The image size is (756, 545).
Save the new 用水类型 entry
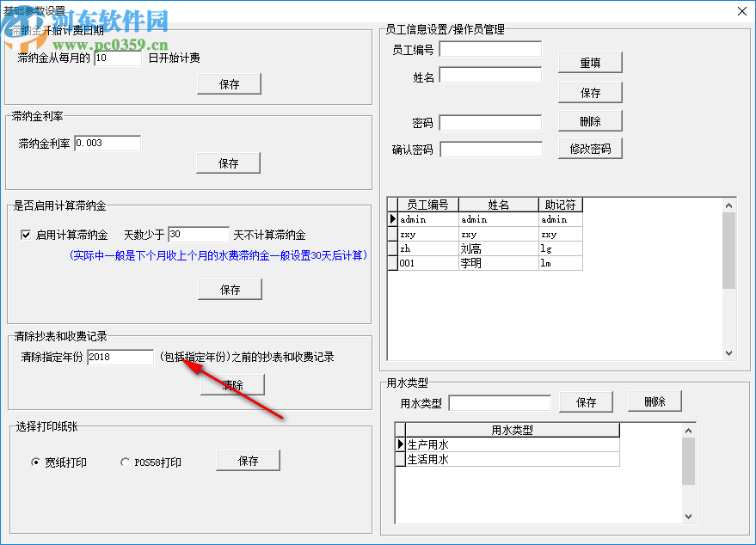click(x=586, y=401)
